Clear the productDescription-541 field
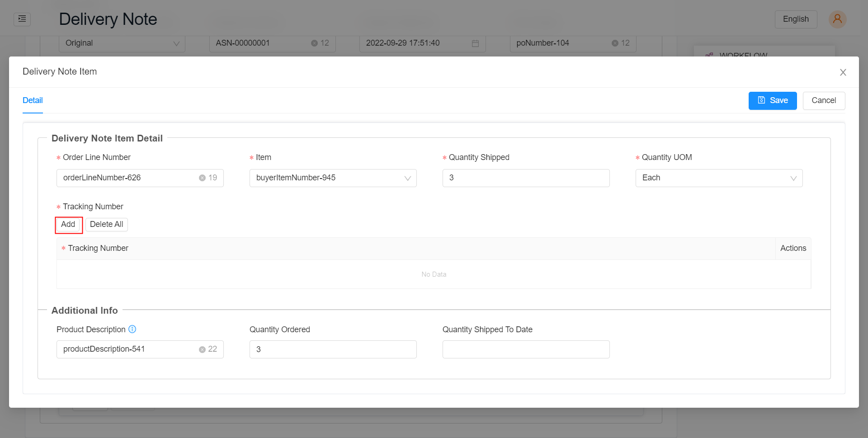The height and width of the screenshot is (438, 868). pos(202,349)
